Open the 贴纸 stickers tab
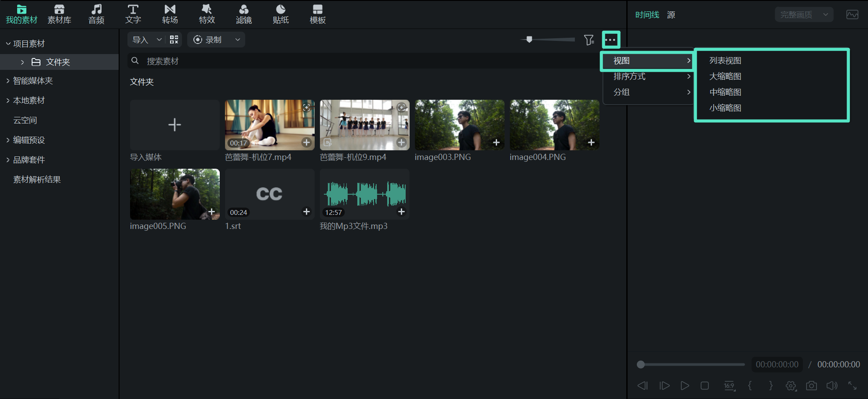Image resolution: width=868 pixels, height=399 pixels. coord(281,15)
